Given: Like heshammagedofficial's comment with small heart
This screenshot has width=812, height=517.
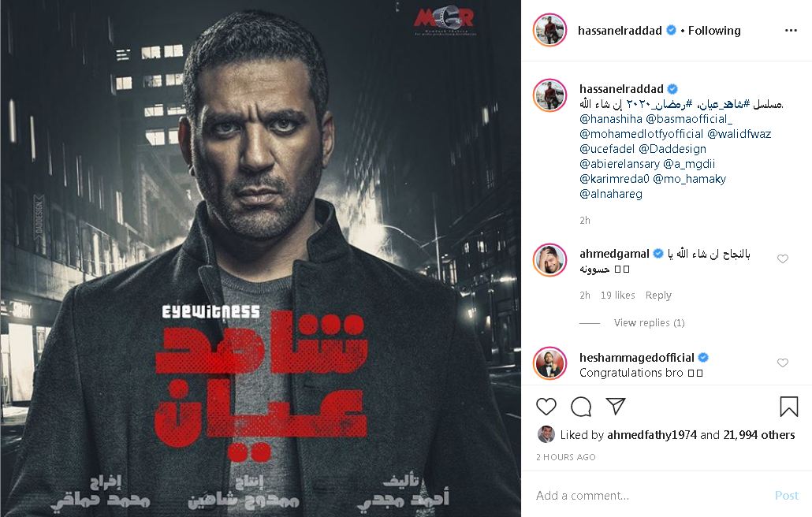Looking at the screenshot, I should pos(783,363).
